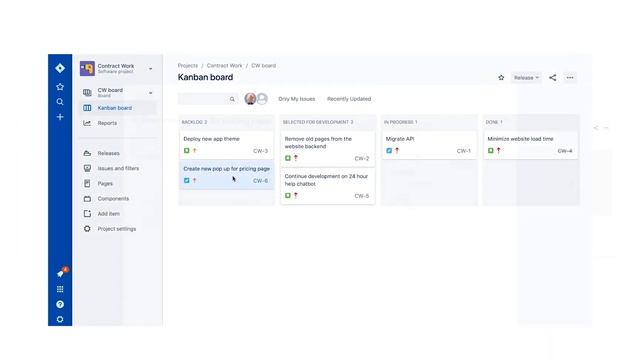Viewport: 640px width, 360px height.
Task: Open settings gear at the sidebar bottom
Action: (x=60, y=319)
